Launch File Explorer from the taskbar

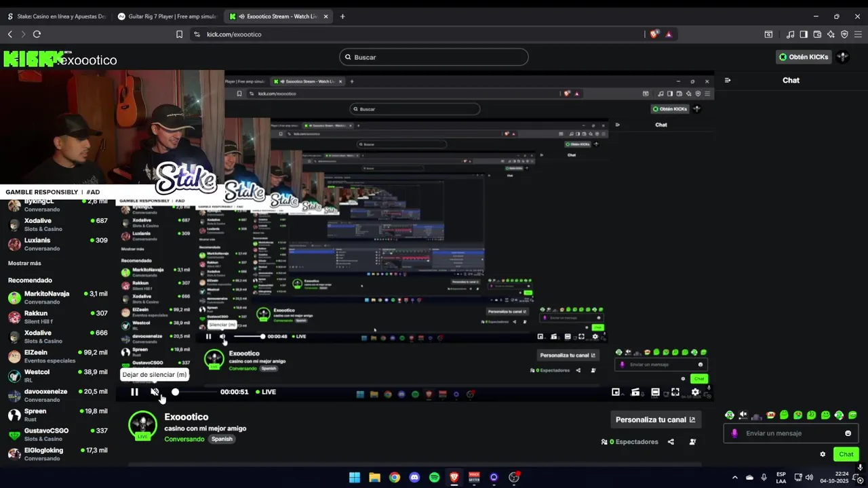(374, 477)
